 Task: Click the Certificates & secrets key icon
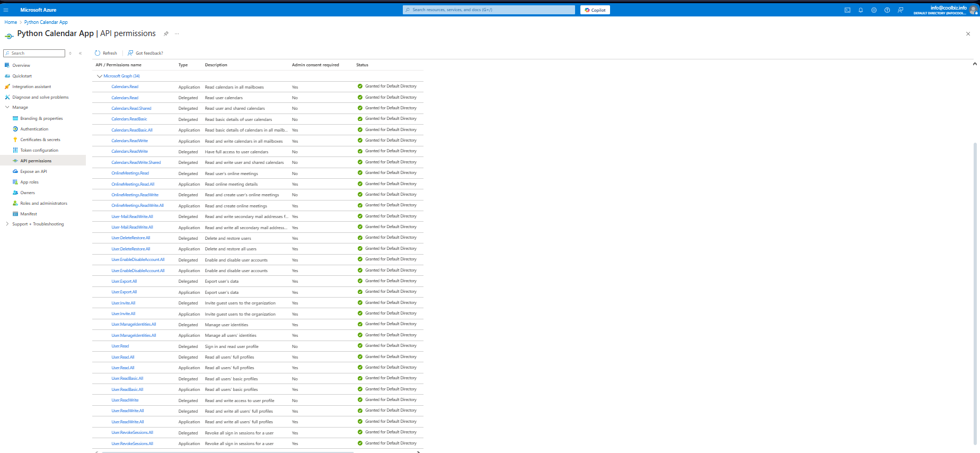tap(15, 140)
